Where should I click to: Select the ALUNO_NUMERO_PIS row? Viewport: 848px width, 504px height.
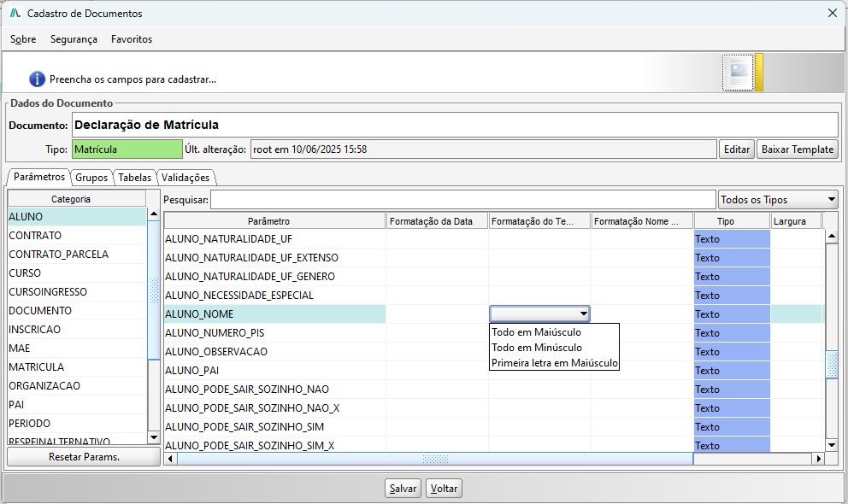click(x=493, y=333)
